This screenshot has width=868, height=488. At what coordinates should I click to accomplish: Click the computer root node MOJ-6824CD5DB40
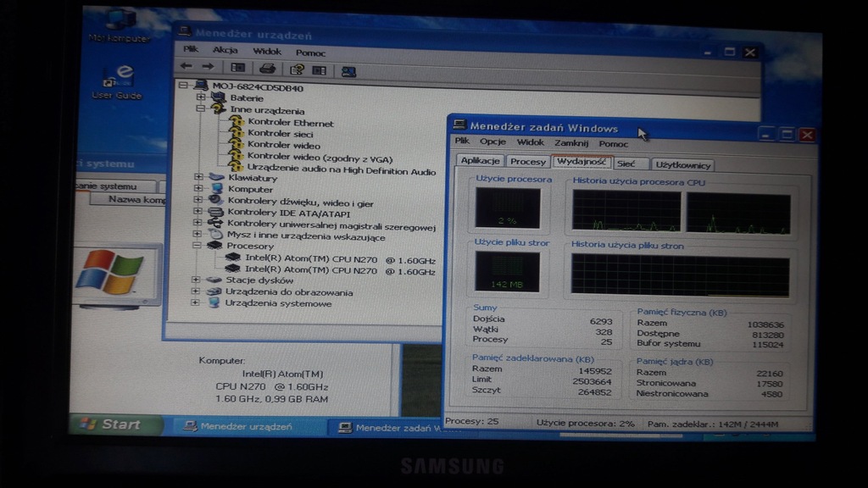[258, 87]
